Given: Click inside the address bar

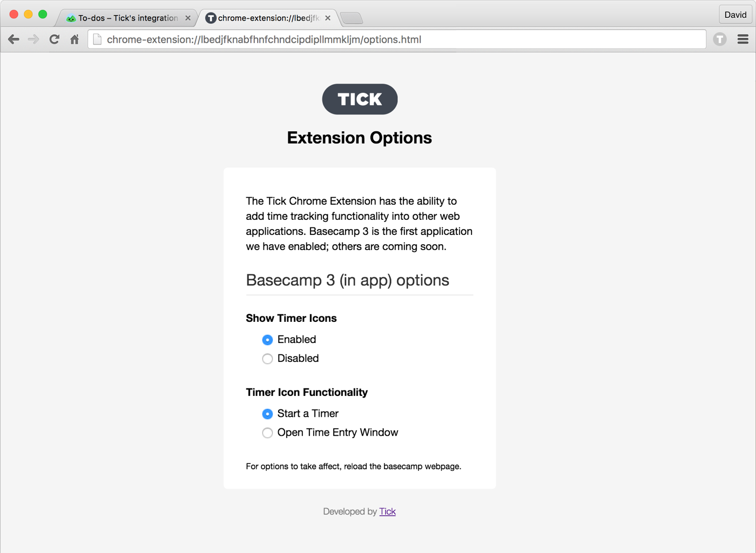Looking at the screenshot, I should click(x=378, y=39).
